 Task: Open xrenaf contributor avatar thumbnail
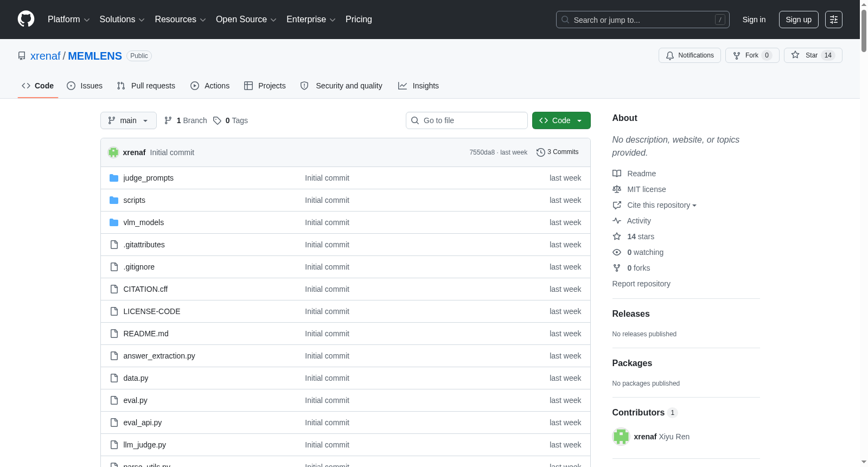coord(621,437)
